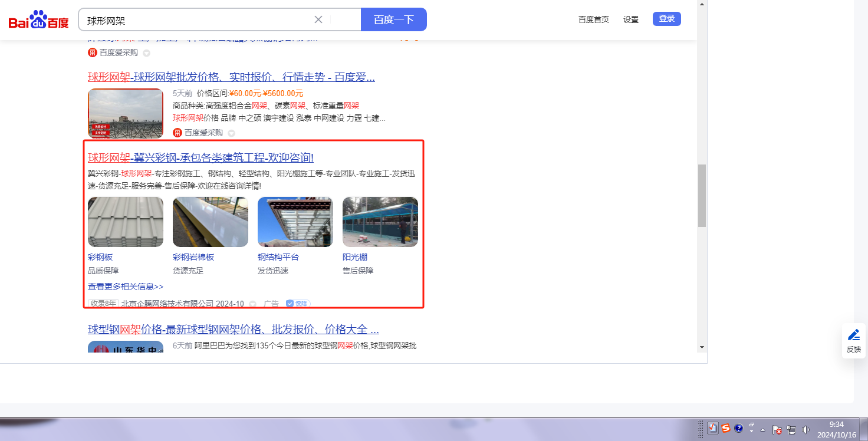Click the 售后保障 caption under 阳光棚
The image size is (868, 441).
358,271
